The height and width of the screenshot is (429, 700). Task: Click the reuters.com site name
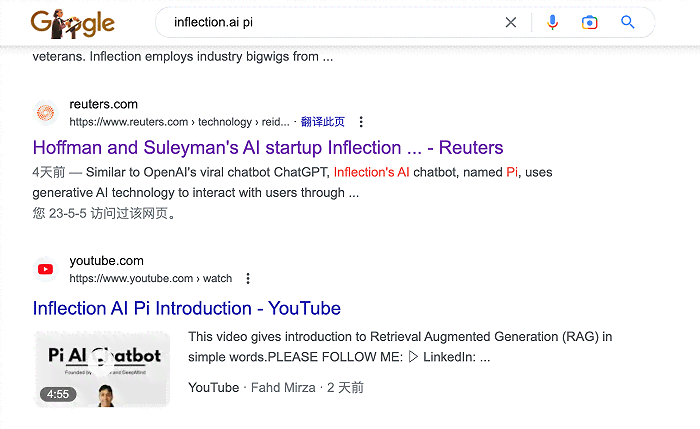pos(104,104)
